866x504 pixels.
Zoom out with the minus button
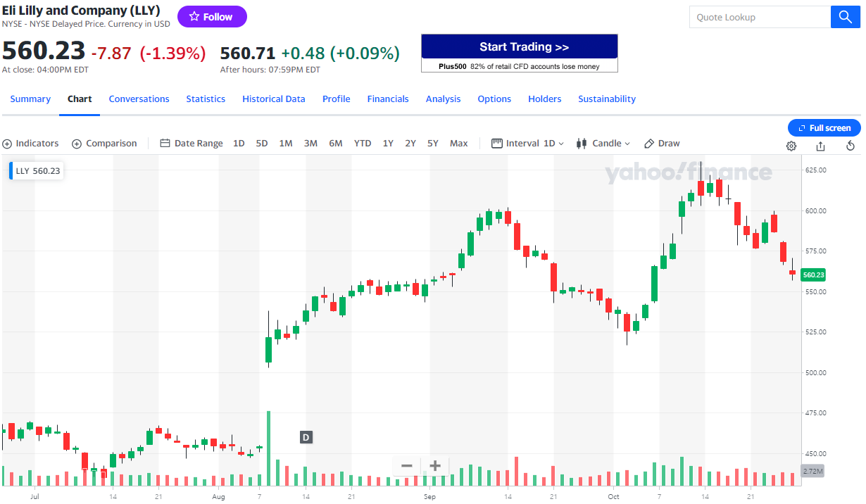click(x=406, y=465)
